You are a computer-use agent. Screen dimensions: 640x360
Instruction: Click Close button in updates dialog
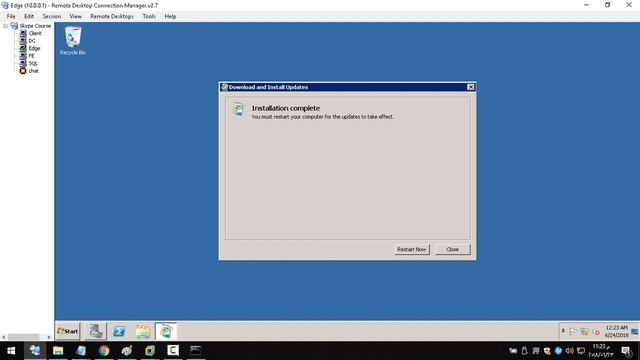(452, 249)
